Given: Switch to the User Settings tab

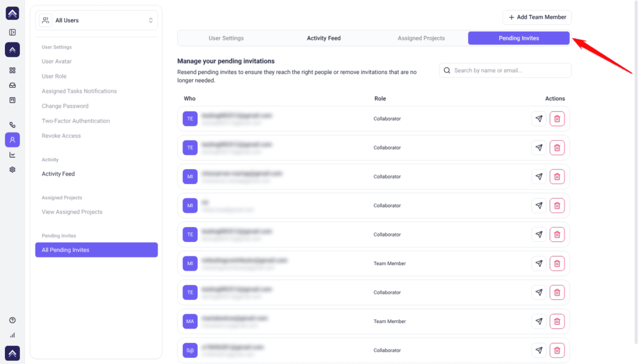Looking at the screenshot, I should [x=226, y=38].
